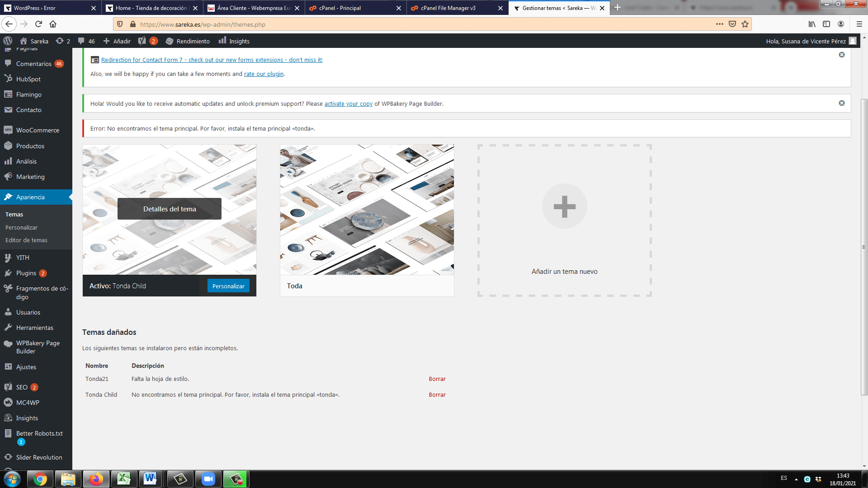868x488 pixels.
Task: Save page to Pocket icon
Action: pos(732,24)
